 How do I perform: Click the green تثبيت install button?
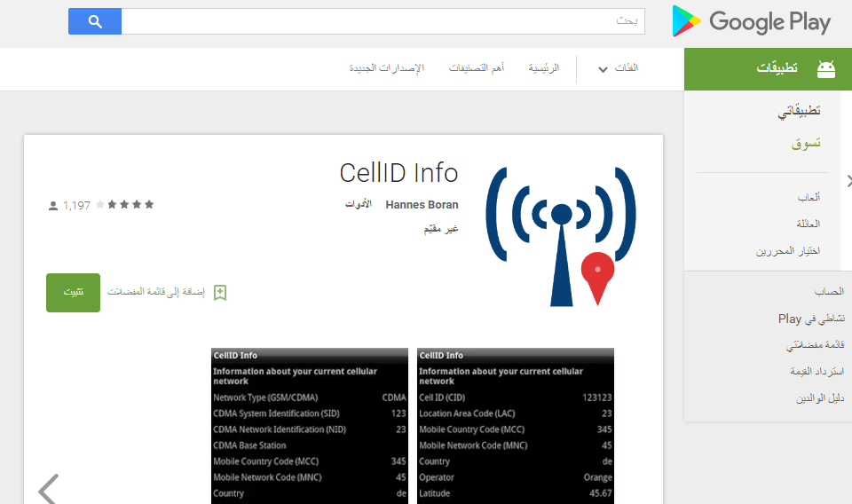(x=74, y=293)
